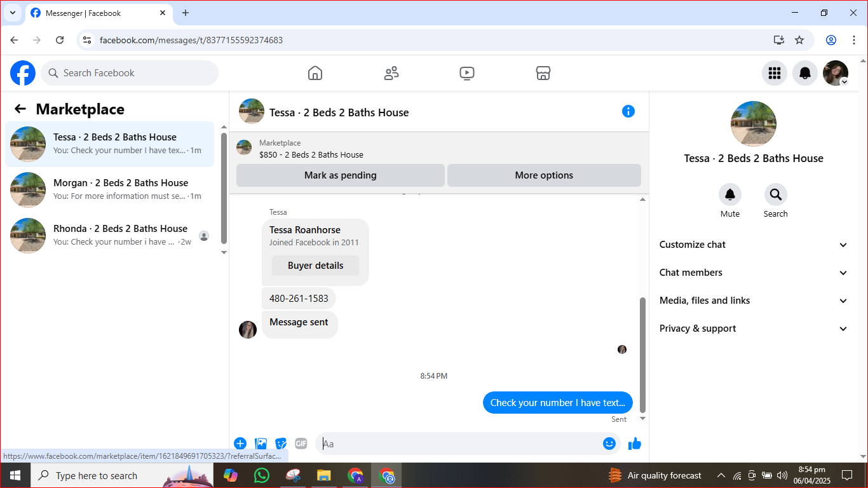Go back using the Marketplace back arrow
Viewport: 868px width, 488px height.
[x=20, y=109]
